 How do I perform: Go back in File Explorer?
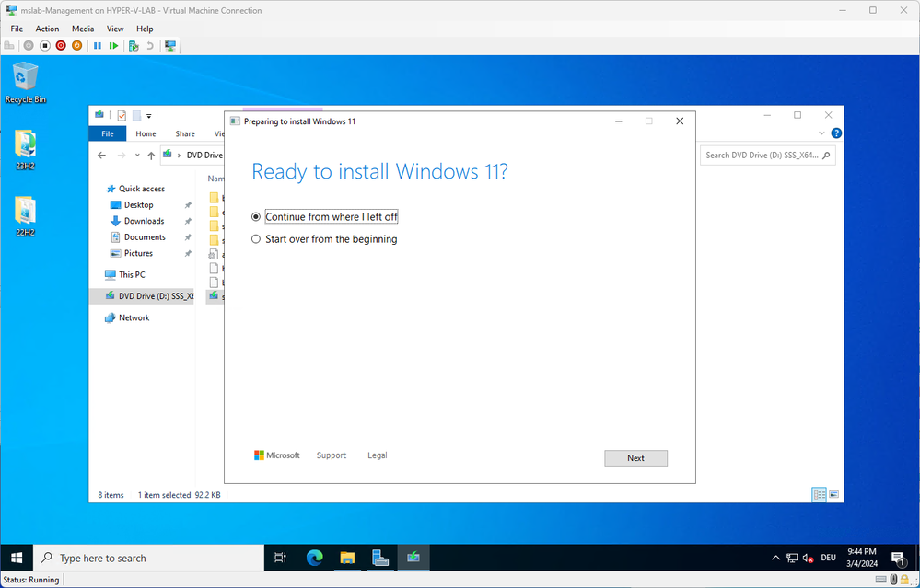(x=101, y=156)
